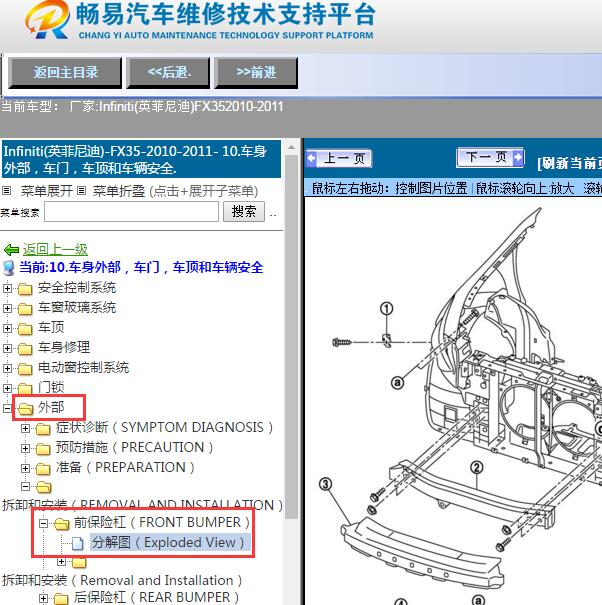Expand the 后保险杠 REAR BUMPER node
Viewport: 602px width, 605px height.
[44, 598]
